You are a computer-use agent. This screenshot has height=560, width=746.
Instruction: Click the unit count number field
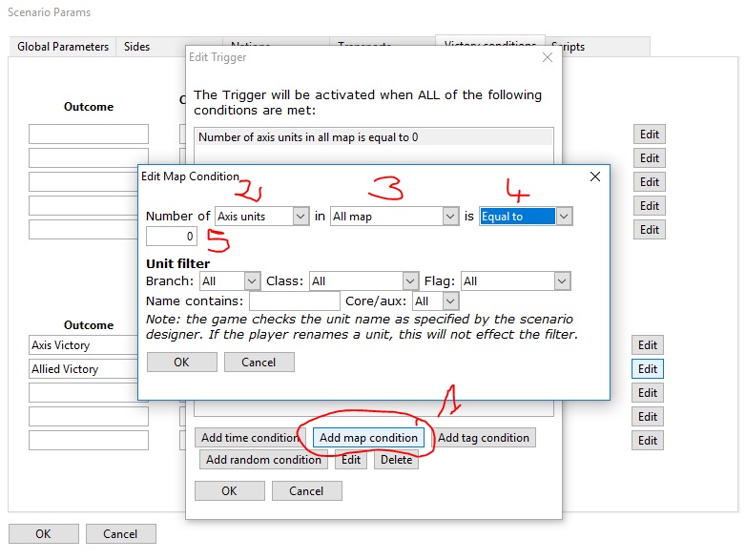[x=172, y=236]
